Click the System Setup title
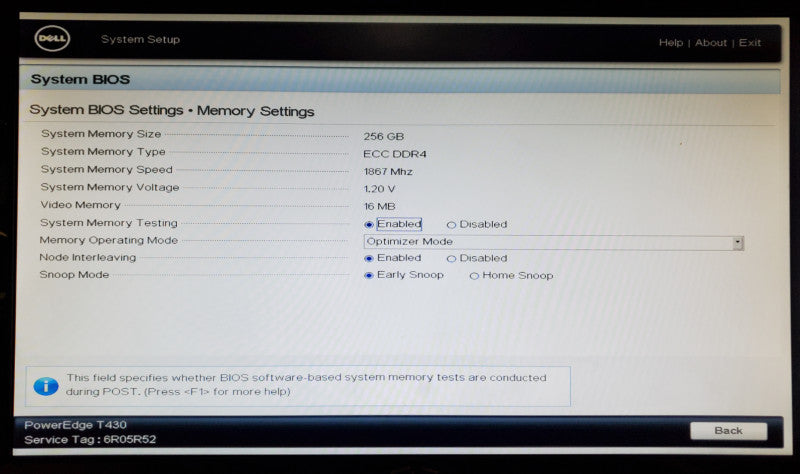This screenshot has height=474, width=800. pyautogui.click(x=140, y=39)
